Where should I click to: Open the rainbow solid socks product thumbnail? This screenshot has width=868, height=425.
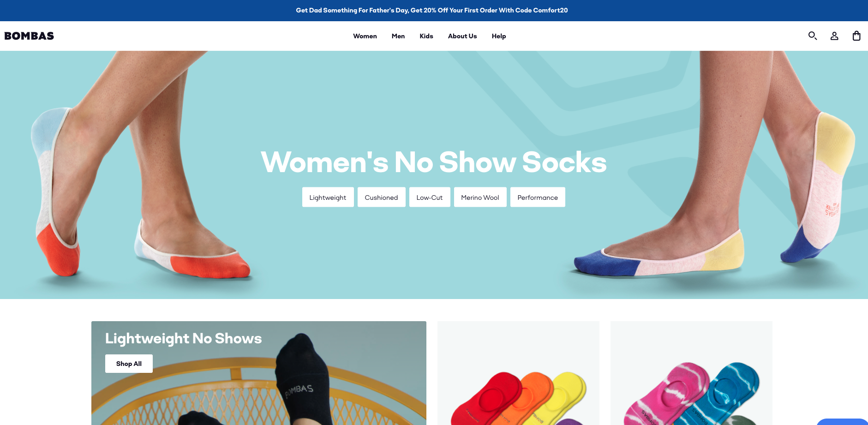point(518,373)
